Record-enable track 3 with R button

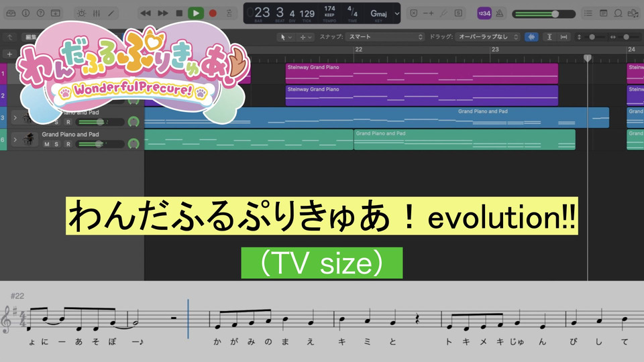[68, 122]
